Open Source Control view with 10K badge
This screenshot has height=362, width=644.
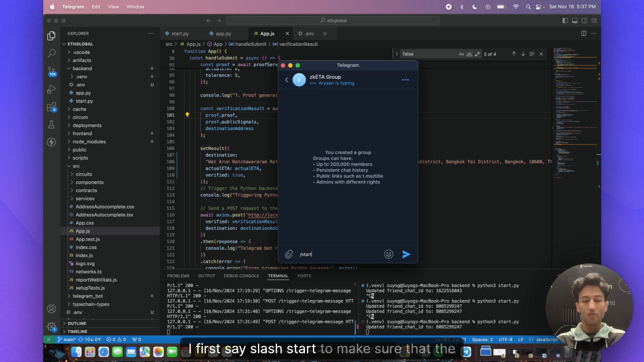point(51,71)
